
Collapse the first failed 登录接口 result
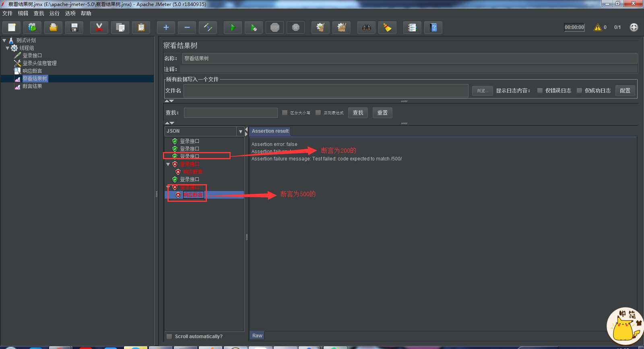click(168, 164)
